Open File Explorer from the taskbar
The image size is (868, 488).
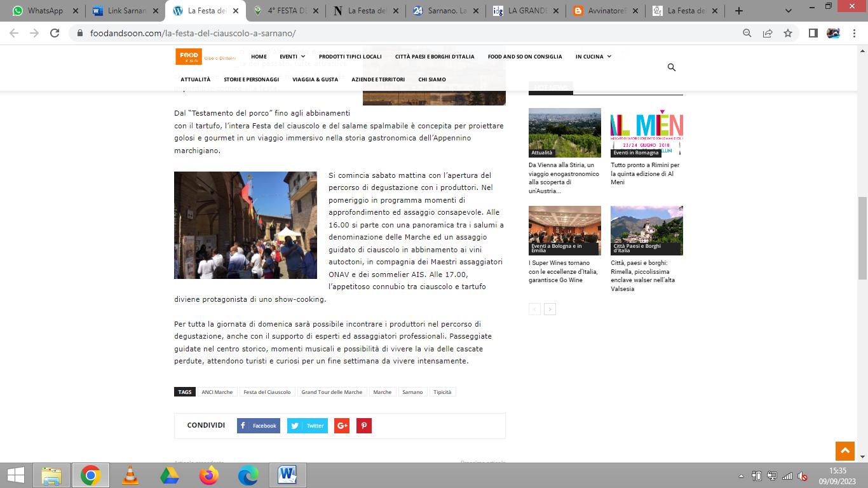[51, 475]
